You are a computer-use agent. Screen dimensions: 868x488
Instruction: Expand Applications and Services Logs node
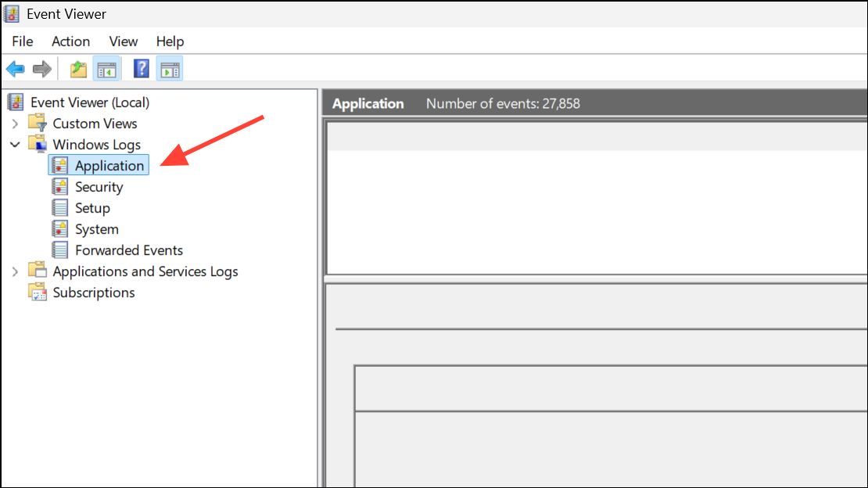(x=15, y=271)
